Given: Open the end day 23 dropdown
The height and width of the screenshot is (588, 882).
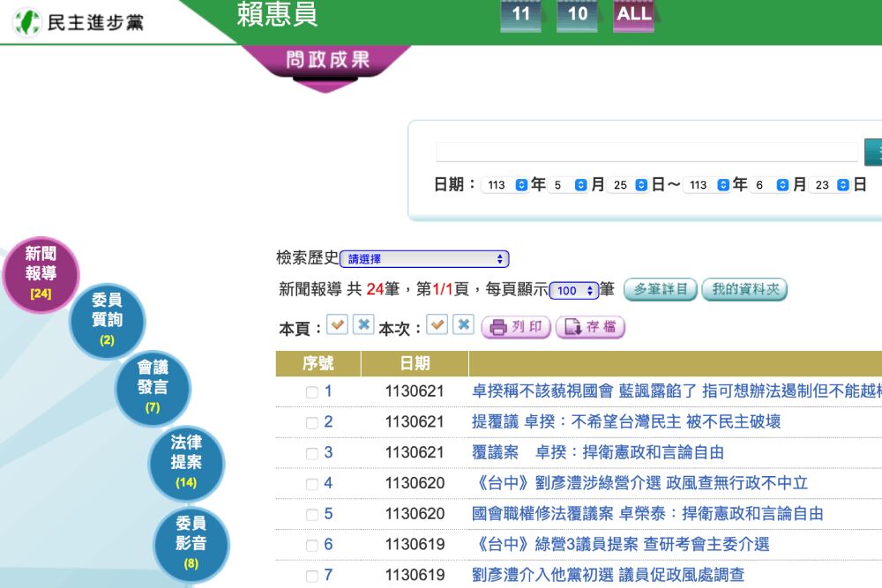Looking at the screenshot, I should pyautogui.click(x=830, y=185).
